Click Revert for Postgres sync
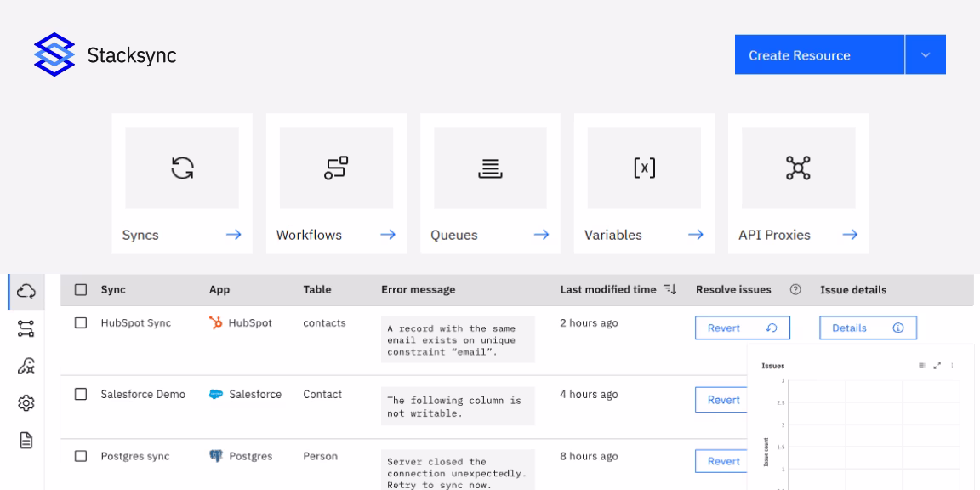Image resolution: width=980 pixels, height=490 pixels. (x=722, y=461)
